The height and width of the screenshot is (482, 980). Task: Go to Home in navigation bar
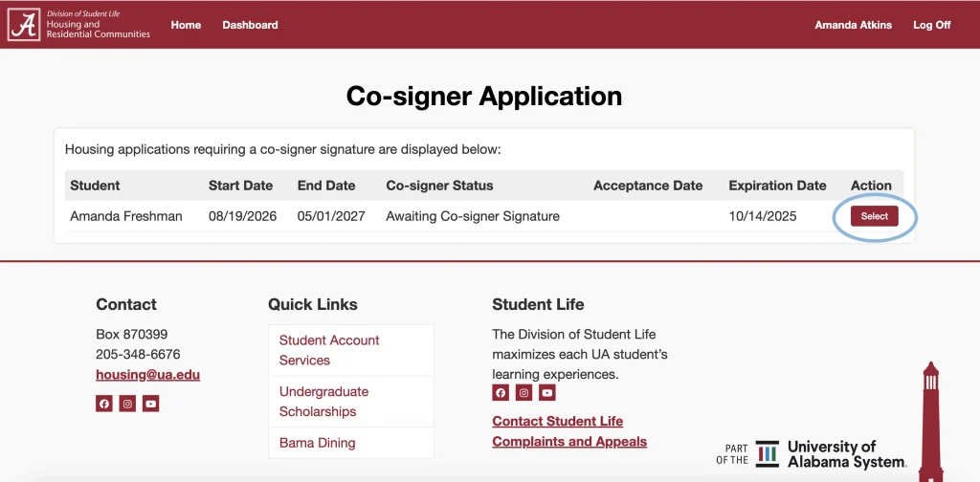coord(186,25)
